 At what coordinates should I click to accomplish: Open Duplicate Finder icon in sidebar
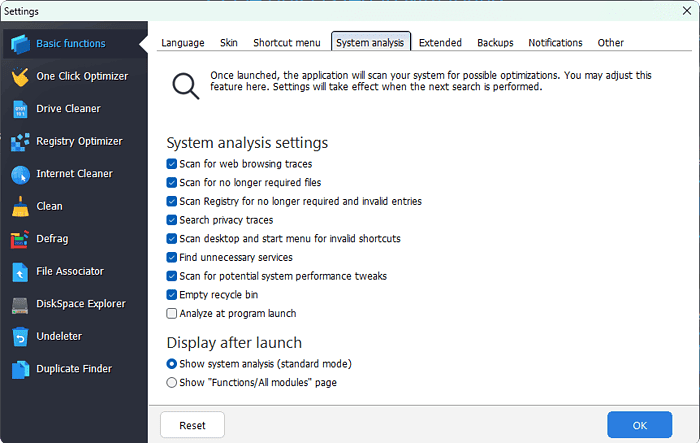pos(20,369)
